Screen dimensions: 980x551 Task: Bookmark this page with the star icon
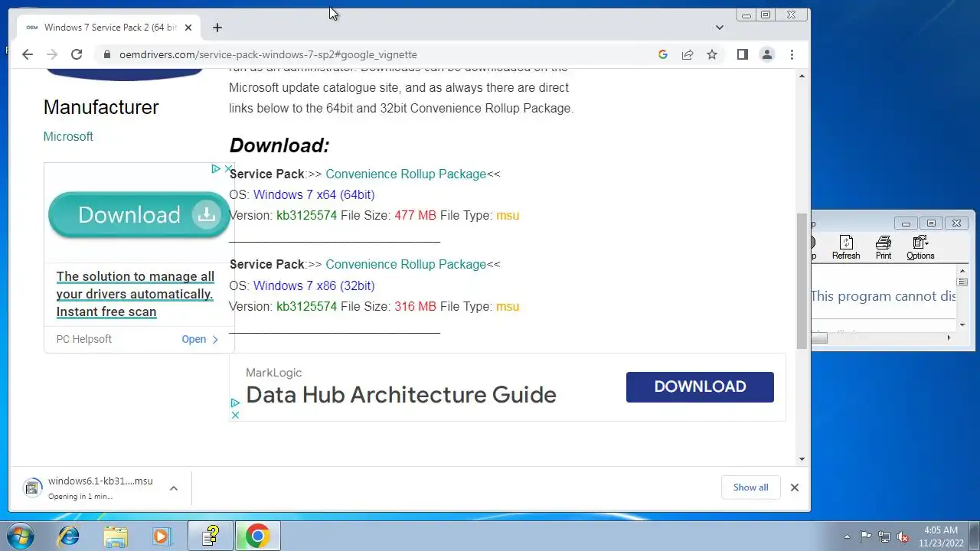click(x=712, y=54)
